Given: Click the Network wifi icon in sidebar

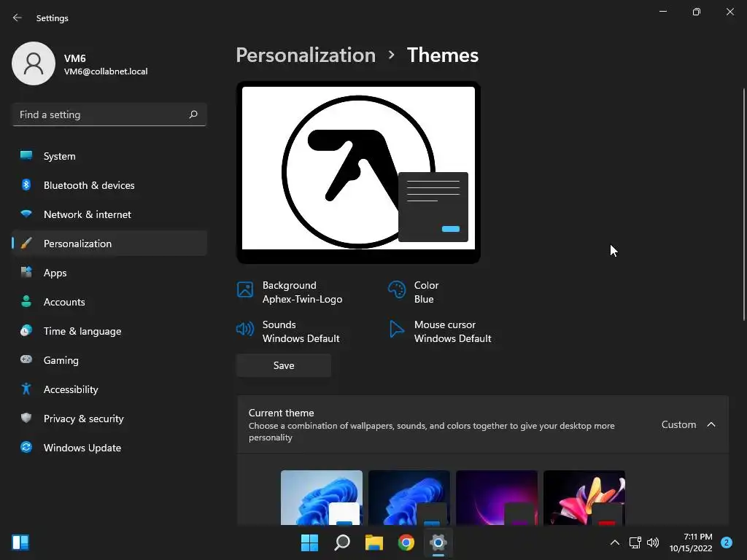Looking at the screenshot, I should click(26, 214).
